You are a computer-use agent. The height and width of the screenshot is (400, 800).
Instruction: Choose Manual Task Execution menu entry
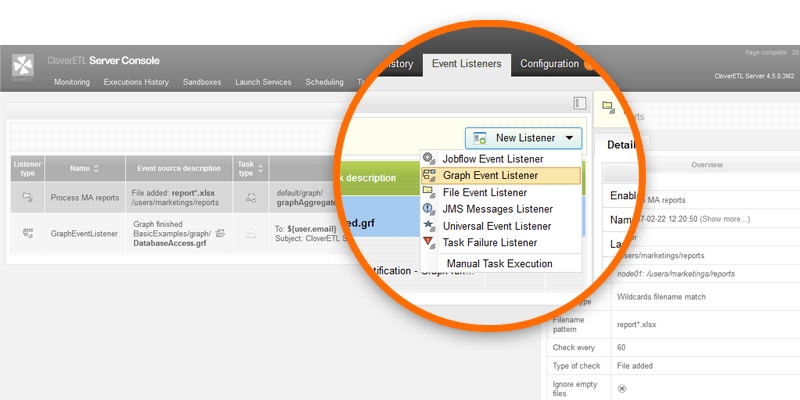point(500,264)
